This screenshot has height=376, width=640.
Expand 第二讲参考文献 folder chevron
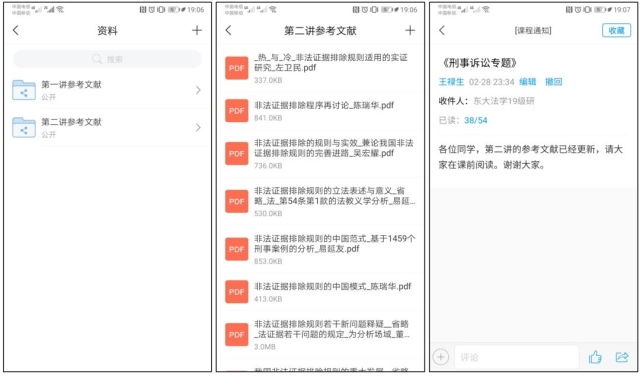(198, 127)
